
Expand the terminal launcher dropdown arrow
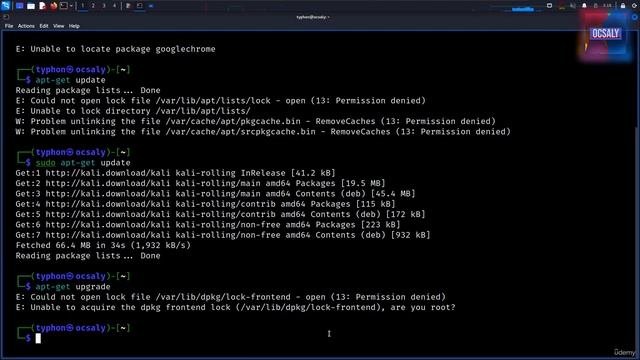click(71, 6)
